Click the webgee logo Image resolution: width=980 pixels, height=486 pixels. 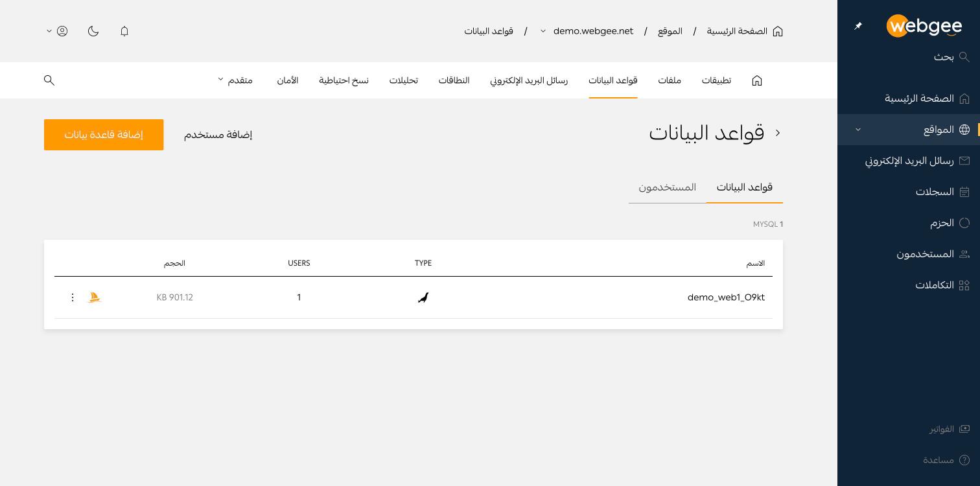924,26
